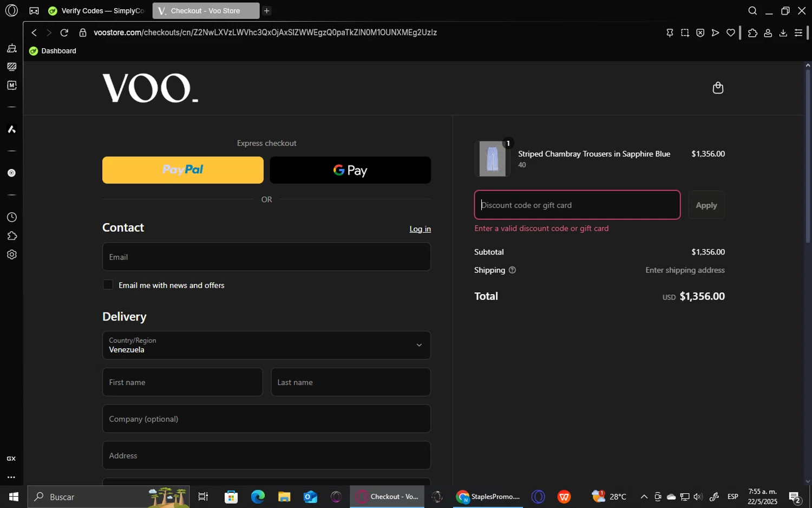
Task: Open the Windows notification center icon
Action: point(795,497)
